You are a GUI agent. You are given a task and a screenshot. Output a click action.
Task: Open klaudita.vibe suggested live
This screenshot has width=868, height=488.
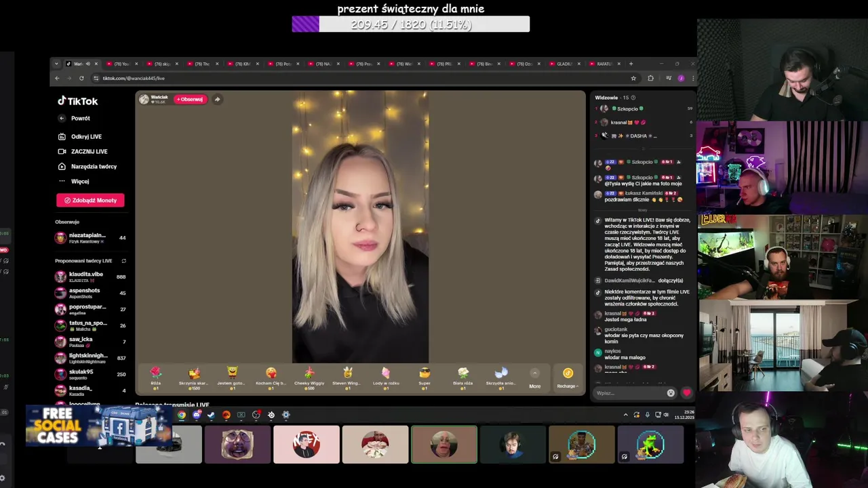[x=90, y=277]
